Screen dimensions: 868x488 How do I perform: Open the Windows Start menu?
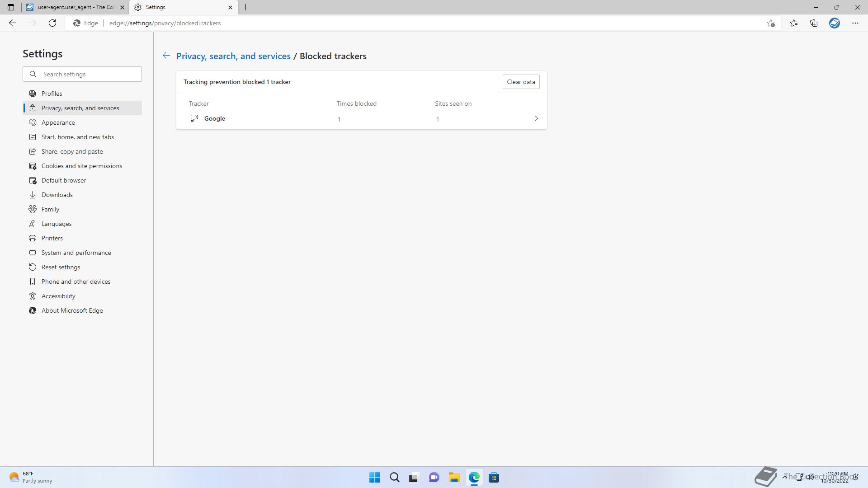click(x=374, y=477)
